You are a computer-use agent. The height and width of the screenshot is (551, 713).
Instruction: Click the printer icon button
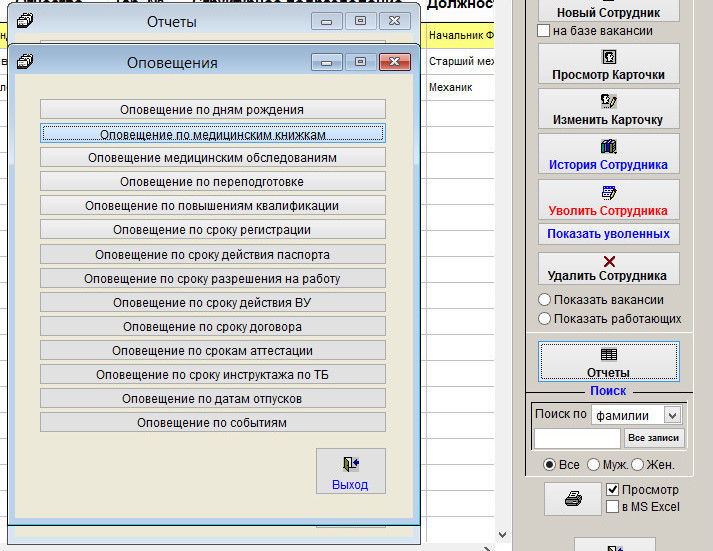coord(573,500)
